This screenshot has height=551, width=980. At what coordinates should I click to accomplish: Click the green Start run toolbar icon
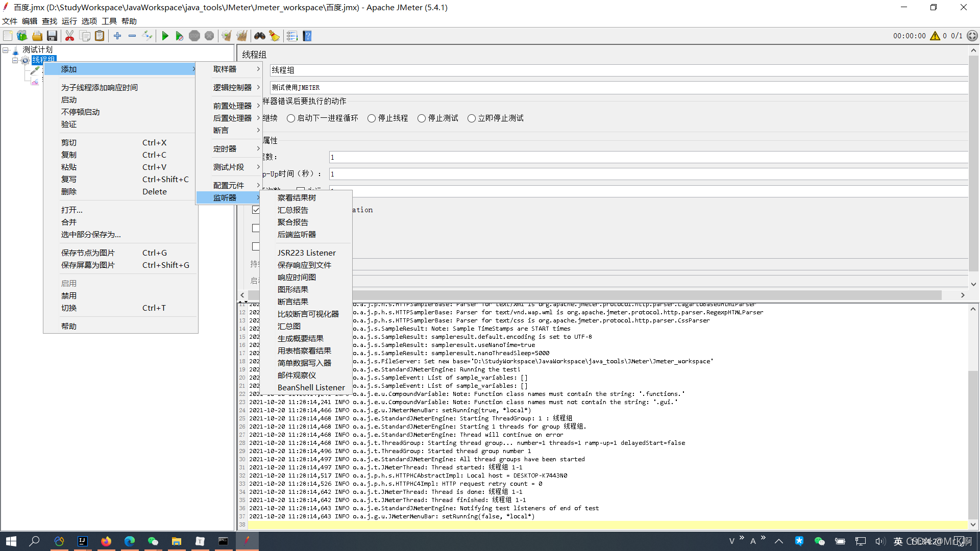165,36
